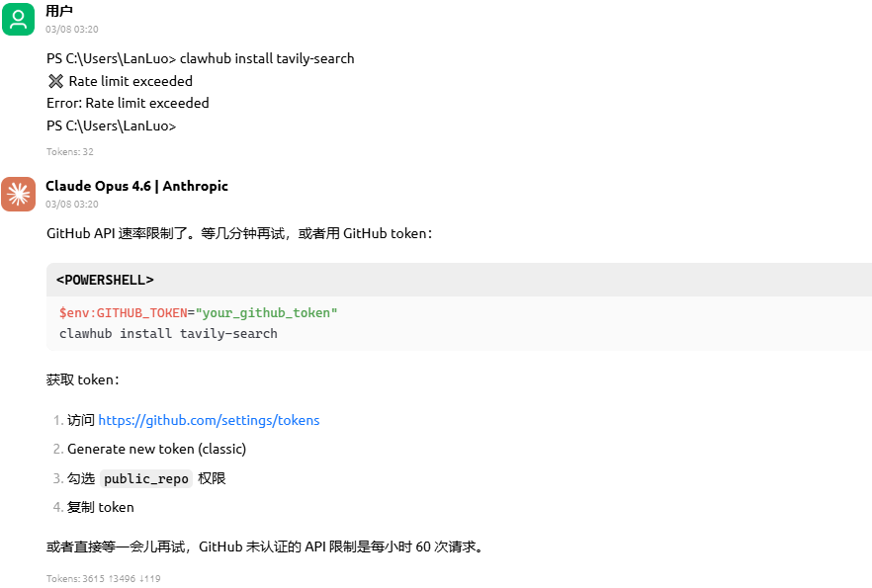Click the PS prompt command clawhub install tavily-search
872x588 pixels.
pos(200,58)
